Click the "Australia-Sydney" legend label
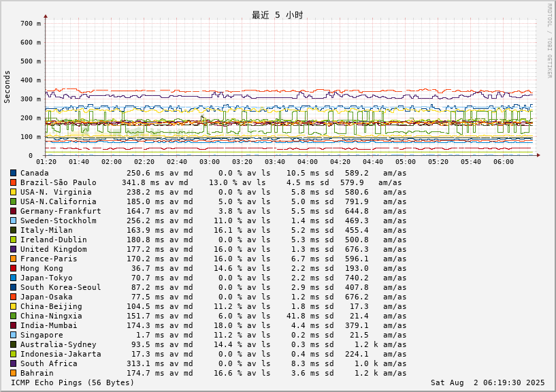Screen dimensions: 556x392 58,344
